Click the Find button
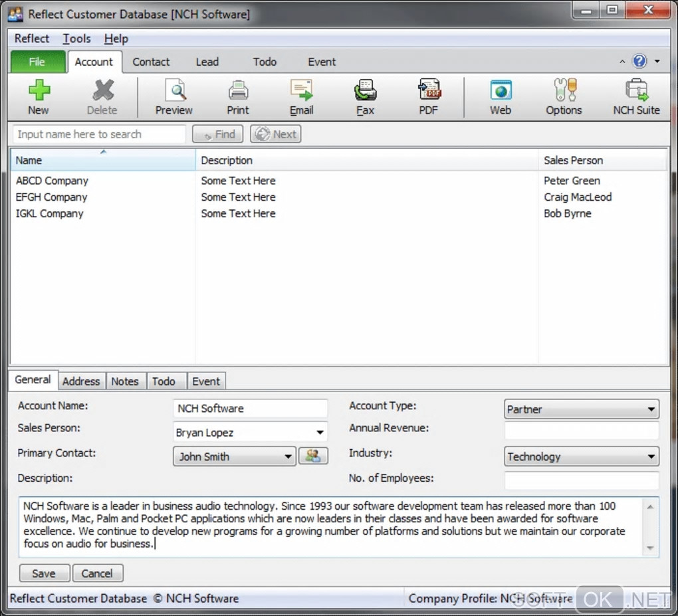Screen dimensions: 678x616 pos(218,134)
